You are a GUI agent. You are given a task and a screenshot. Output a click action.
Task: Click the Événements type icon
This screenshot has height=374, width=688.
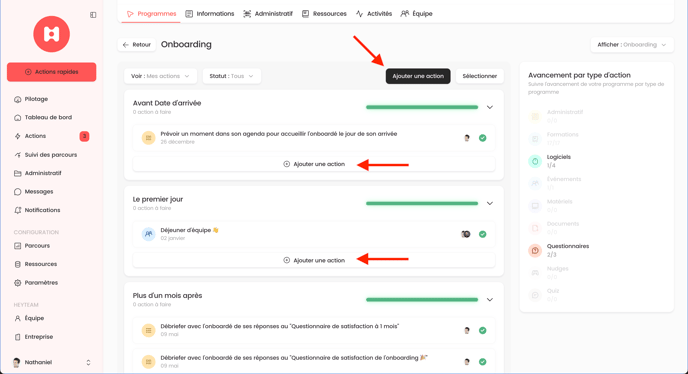tap(535, 183)
